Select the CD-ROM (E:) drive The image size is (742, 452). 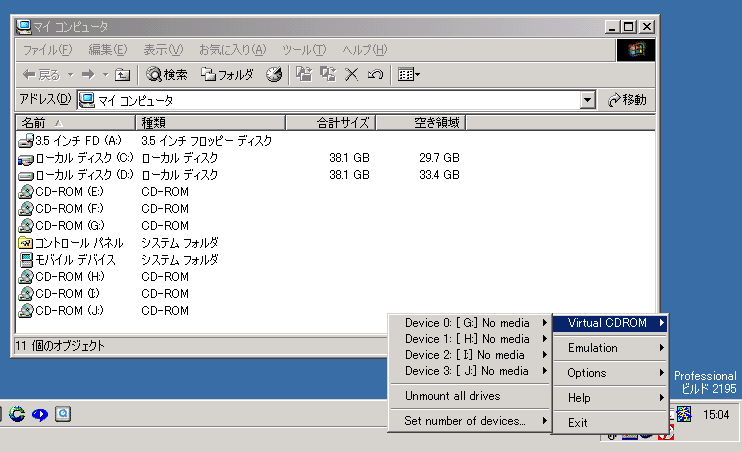61,192
